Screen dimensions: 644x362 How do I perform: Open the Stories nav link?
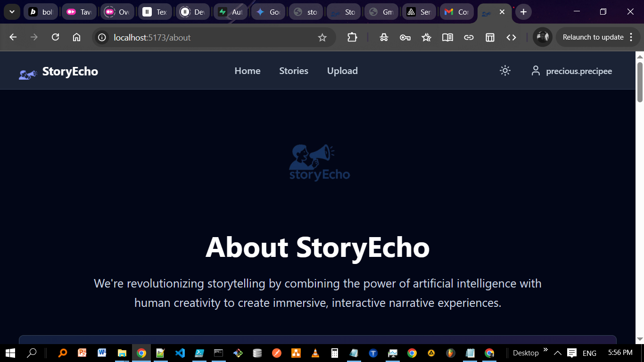[x=294, y=71]
